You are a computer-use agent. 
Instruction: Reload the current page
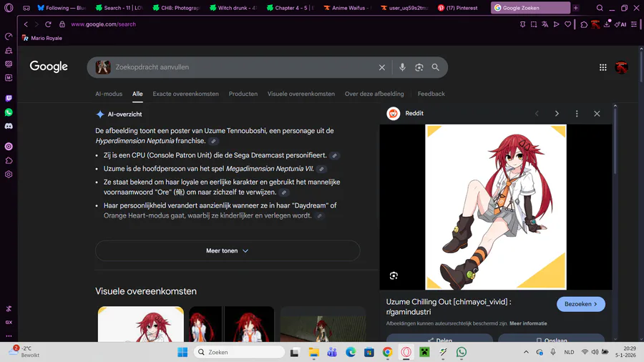[x=48, y=24]
